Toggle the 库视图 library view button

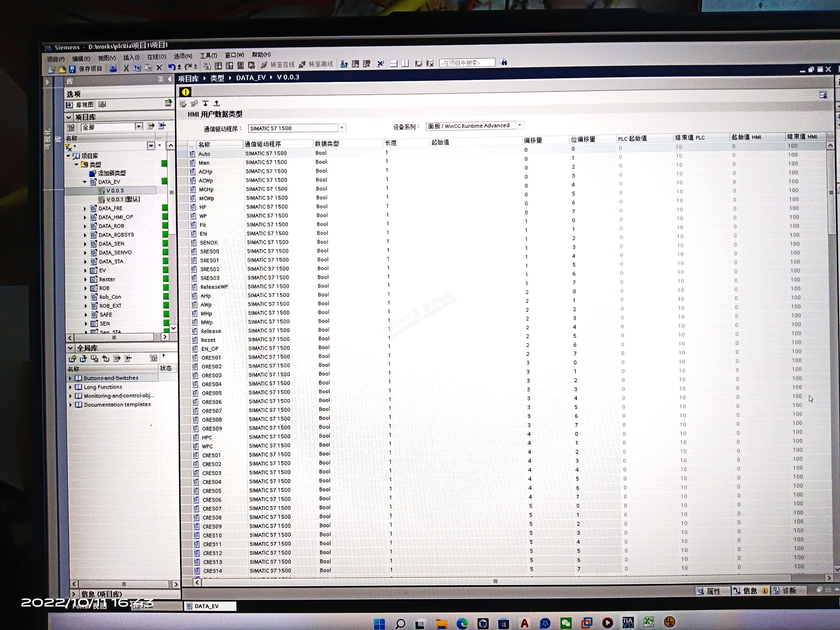tap(80, 105)
